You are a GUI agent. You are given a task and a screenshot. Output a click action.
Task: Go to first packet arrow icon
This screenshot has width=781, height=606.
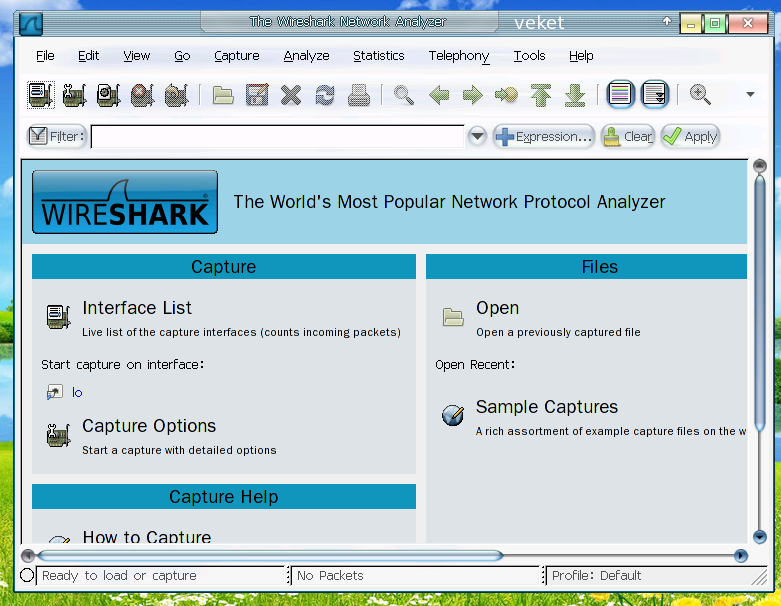point(541,95)
